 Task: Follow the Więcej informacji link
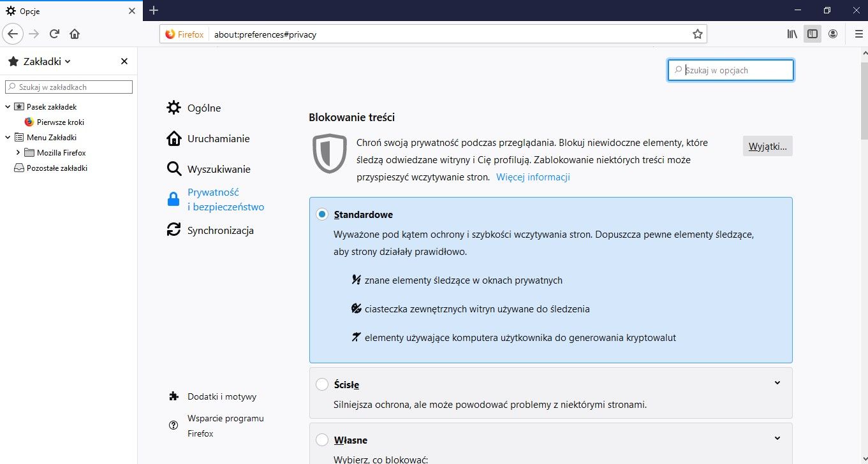tap(533, 177)
